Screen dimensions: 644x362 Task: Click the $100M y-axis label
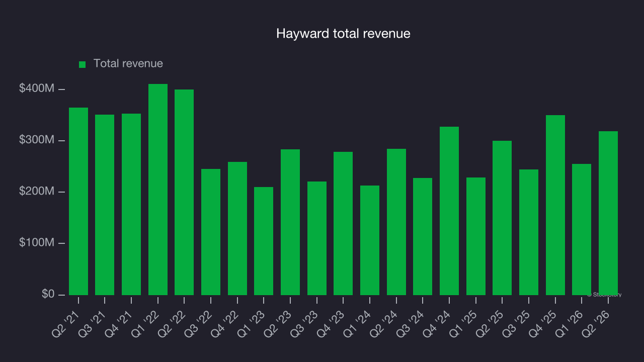(x=37, y=242)
